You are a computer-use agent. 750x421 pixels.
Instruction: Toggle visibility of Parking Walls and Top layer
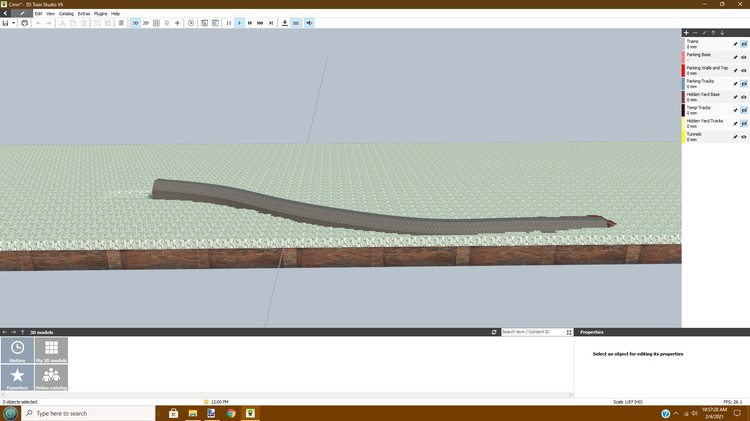point(744,70)
